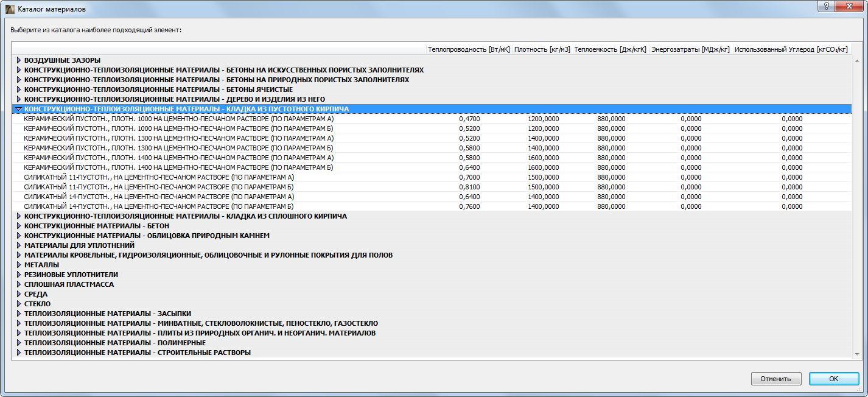The height and width of the screenshot is (397, 868).
Task: Click Использованный Углерод column header
Action: (791, 49)
